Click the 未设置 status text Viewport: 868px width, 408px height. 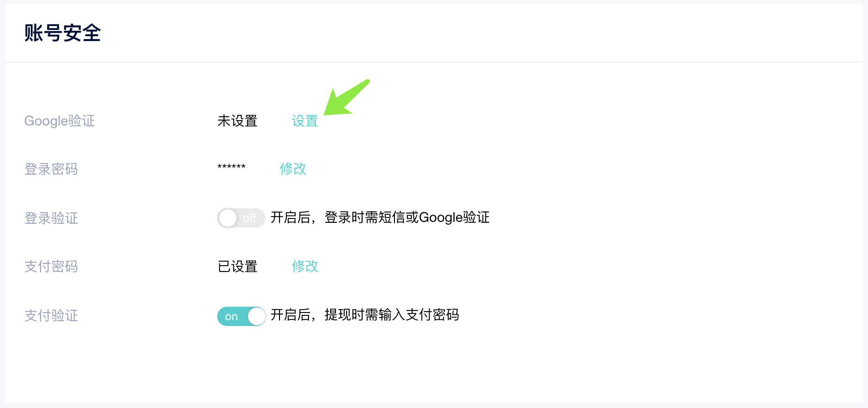pyautogui.click(x=237, y=121)
